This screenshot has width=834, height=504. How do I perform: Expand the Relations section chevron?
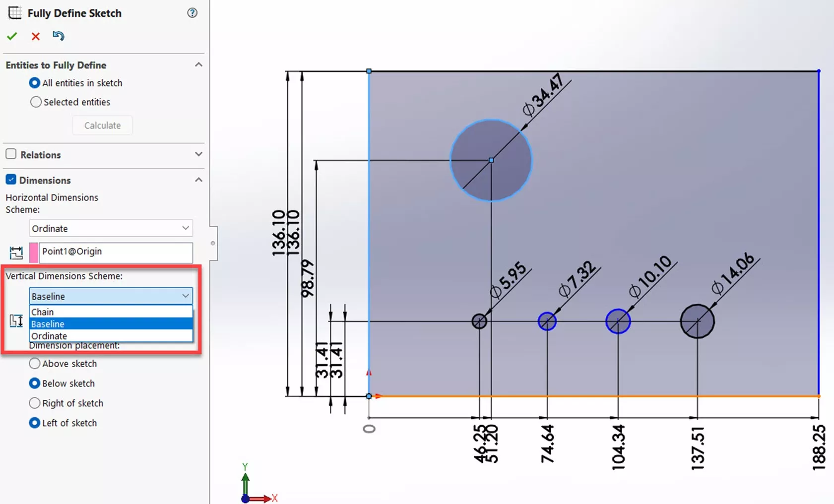[198, 154]
